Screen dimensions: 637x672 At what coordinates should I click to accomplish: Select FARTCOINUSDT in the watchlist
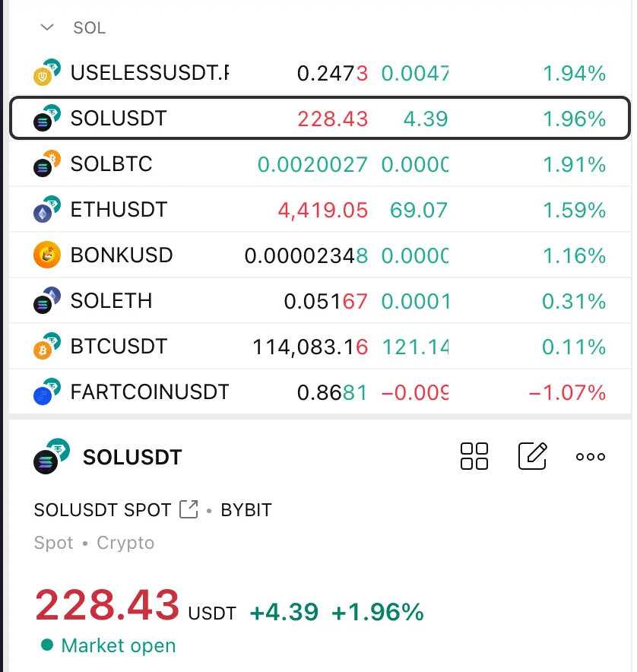coord(320,391)
